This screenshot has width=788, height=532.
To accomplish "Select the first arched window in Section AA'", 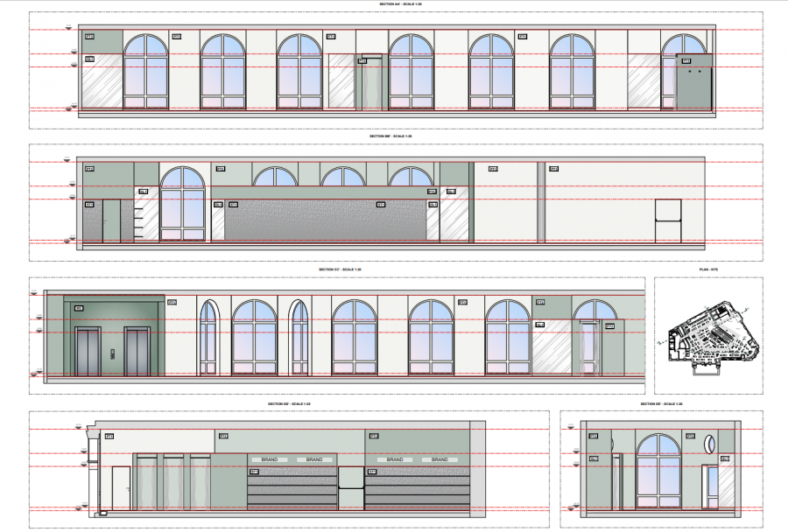I will pyautogui.click(x=146, y=72).
